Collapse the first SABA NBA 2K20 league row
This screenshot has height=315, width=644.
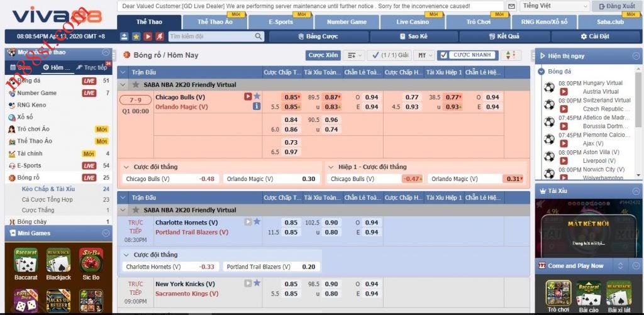(123, 85)
